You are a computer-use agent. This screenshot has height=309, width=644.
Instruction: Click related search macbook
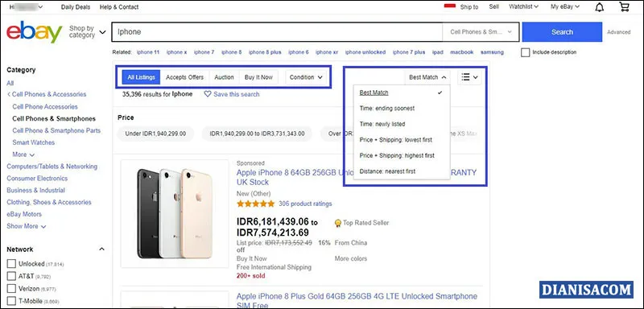click(x=461, y=52)
